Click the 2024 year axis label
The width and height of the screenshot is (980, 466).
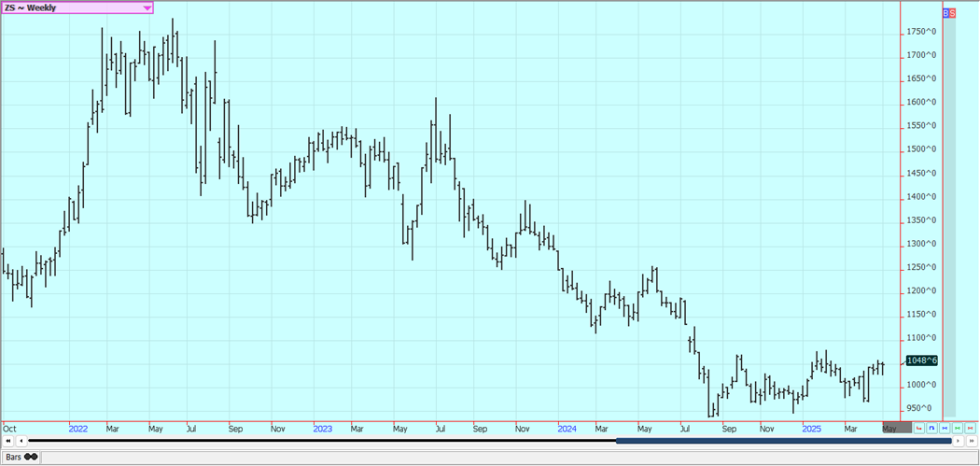567,429
